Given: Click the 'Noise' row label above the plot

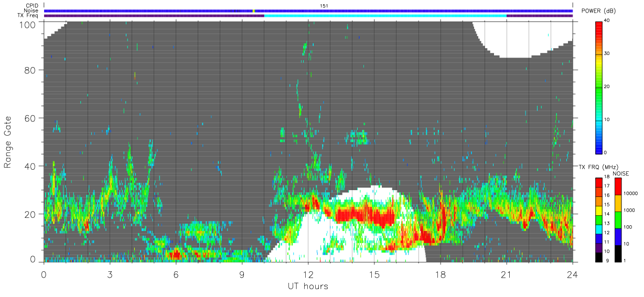Looking at the screenshot, I should pos(31,10).
